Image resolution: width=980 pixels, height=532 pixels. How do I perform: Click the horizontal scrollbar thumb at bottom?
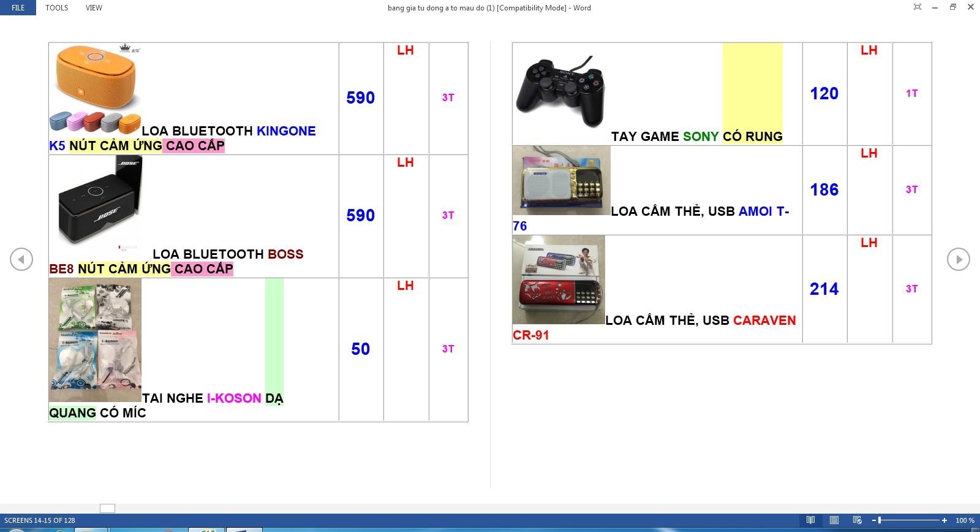pyautogui.click(x=107, y=508)
